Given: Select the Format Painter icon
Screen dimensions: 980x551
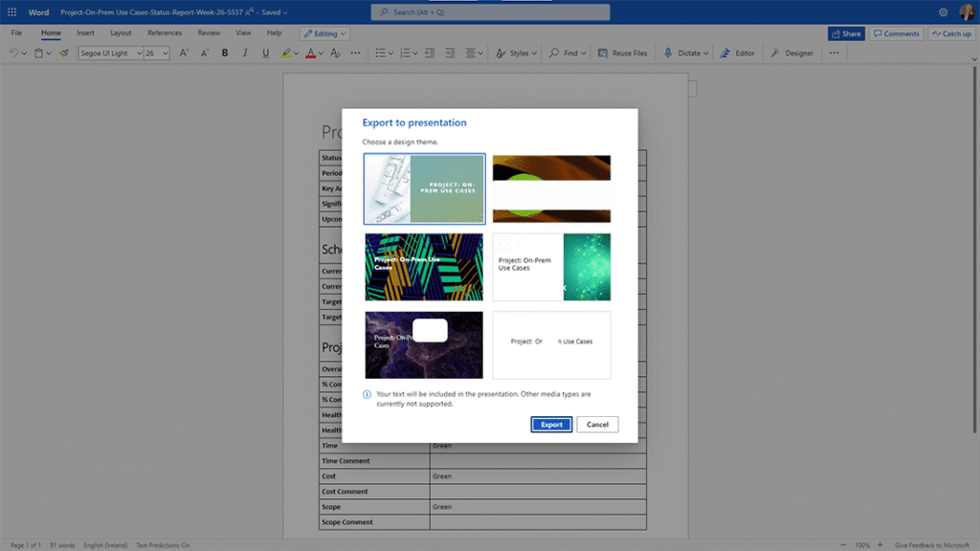Looking at the screenshot, I should 64,54.
